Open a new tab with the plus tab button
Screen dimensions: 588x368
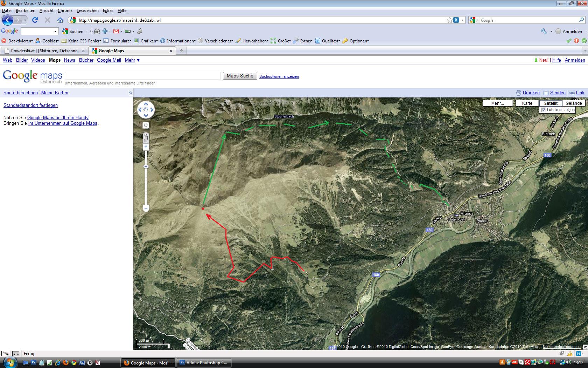(181, 51)
